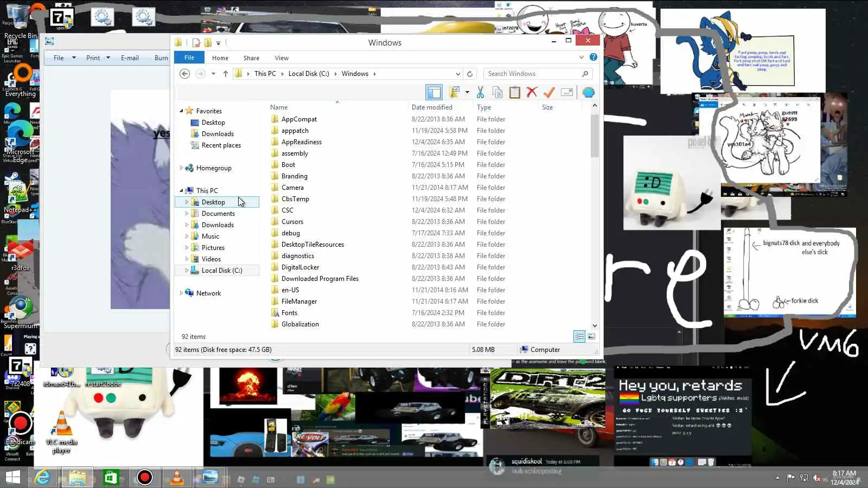Click the Explorer Help question mark icon
Screen dimensions: 868x488
(593, 57)
